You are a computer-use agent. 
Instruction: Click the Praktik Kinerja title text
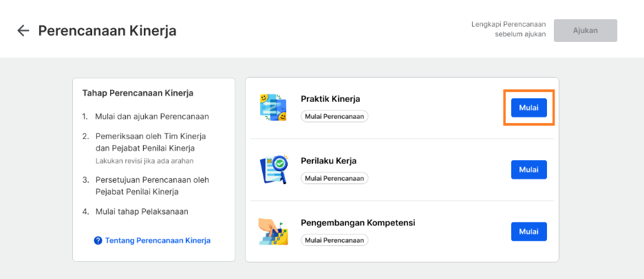[x=330, y=99]
